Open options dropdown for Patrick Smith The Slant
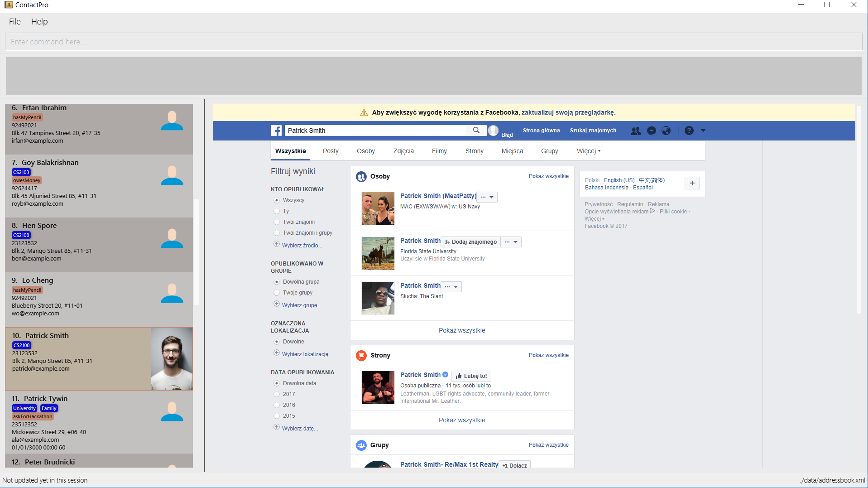The image size is (868, 488). click(452, 287)
